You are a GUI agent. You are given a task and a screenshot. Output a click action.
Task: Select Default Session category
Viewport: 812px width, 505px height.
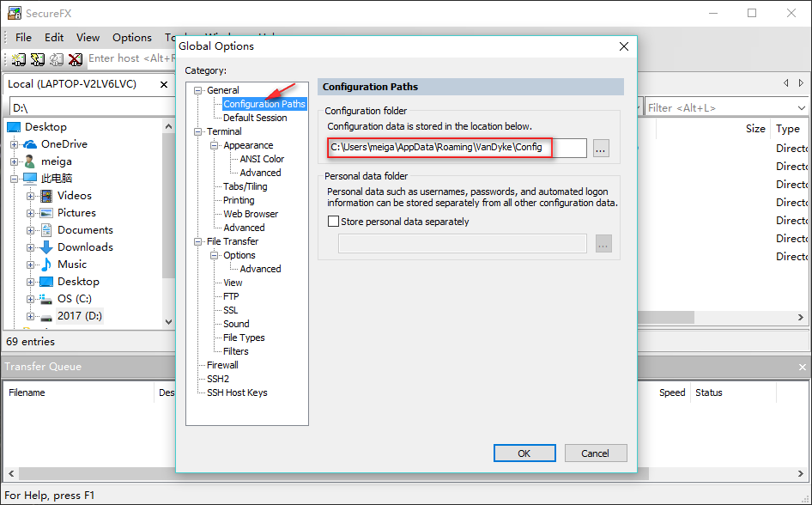tap(255, 118)
